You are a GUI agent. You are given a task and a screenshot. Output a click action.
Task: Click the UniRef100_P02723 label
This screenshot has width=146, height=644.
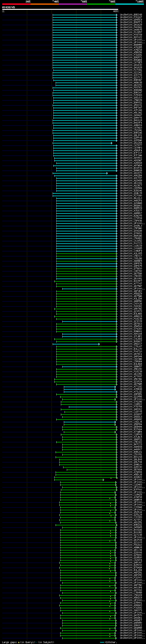[131, 243]
